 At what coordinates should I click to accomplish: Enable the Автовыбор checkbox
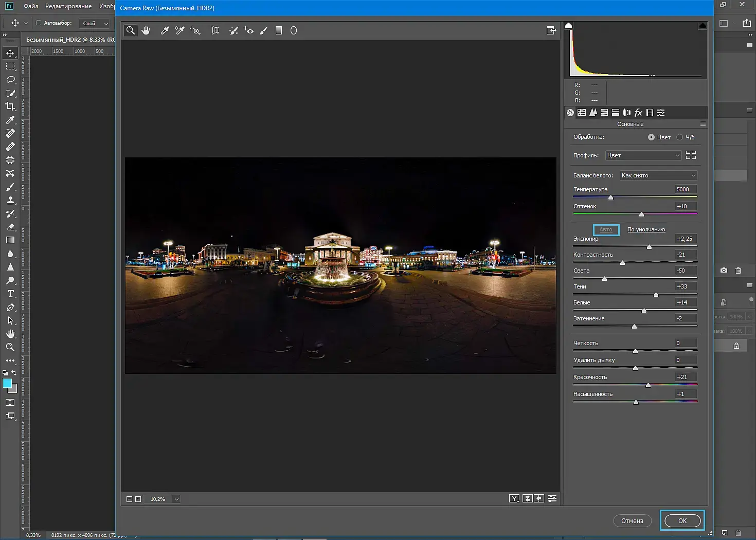pos(39,23)
